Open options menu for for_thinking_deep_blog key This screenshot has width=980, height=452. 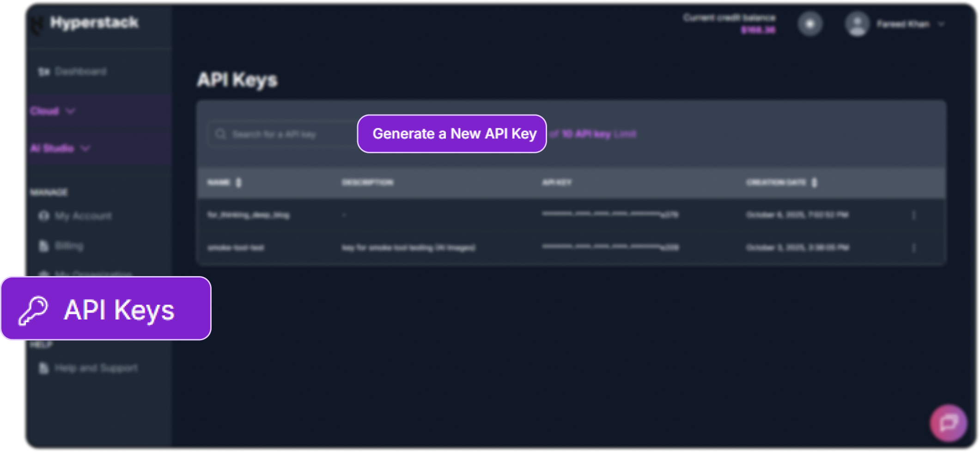coord(914,215)
